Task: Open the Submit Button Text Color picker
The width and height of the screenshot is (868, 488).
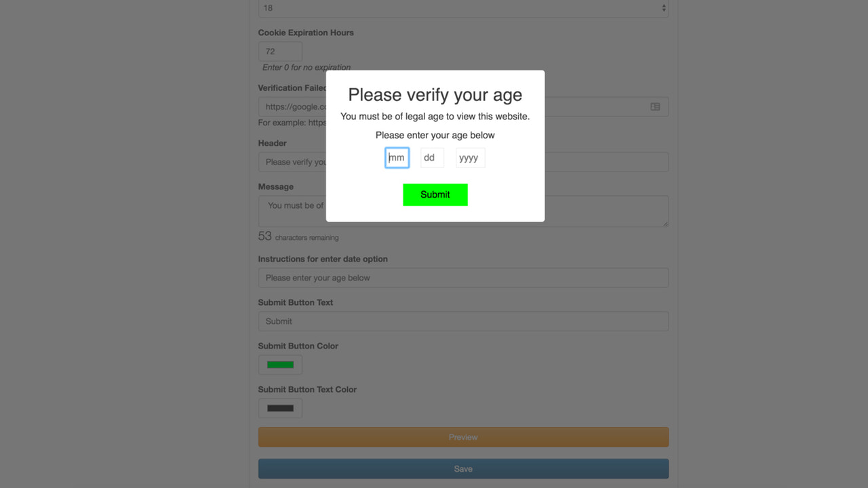Action: (280, 407)
